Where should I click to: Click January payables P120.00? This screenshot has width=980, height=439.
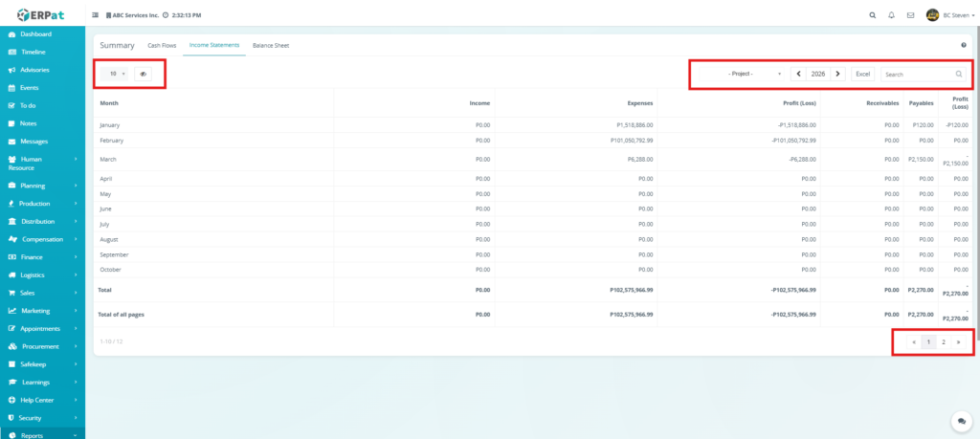tap(924, 125)
